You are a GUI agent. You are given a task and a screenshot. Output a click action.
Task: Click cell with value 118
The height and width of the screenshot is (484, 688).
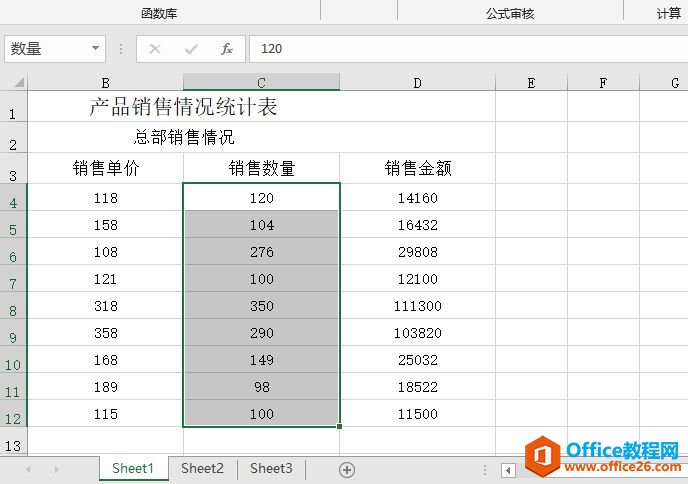pos(105,197)
